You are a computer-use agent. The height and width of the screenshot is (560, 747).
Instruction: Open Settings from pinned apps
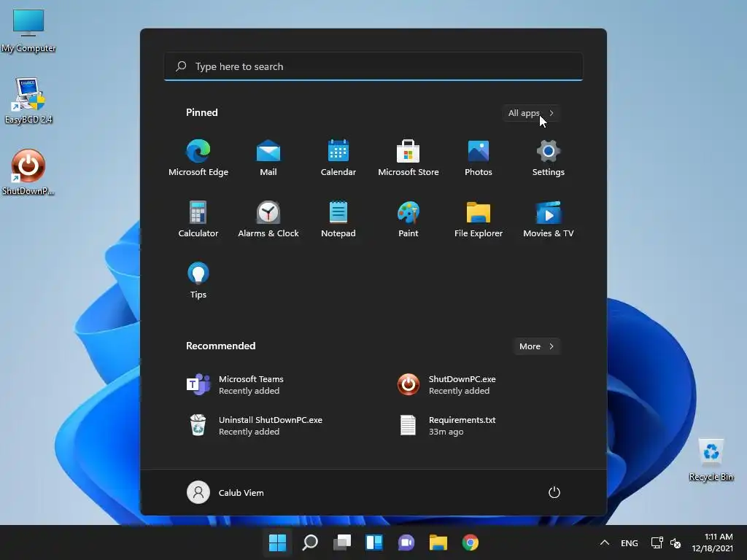coord(549,158)
